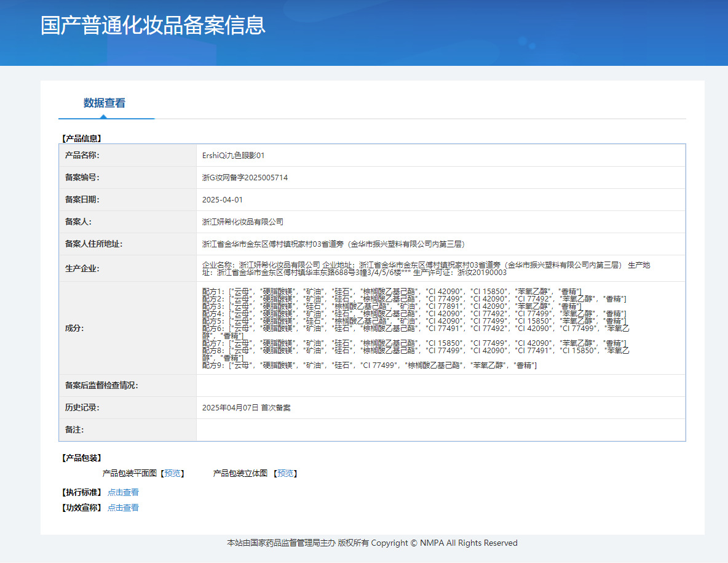The height and width of the screenshot is (563, 728).
Task: Click the page title 国产普通化妆品备案信息
Action: pyautogui.click(x=152, y=25)
